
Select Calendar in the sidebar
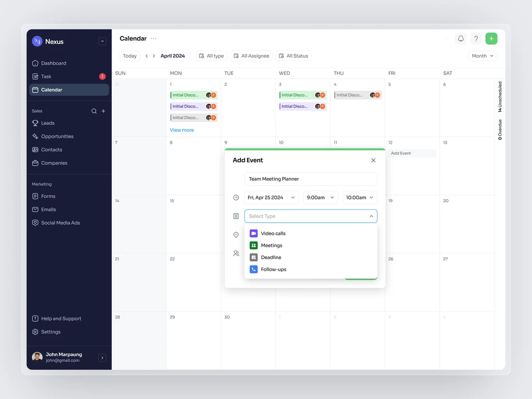69,90
